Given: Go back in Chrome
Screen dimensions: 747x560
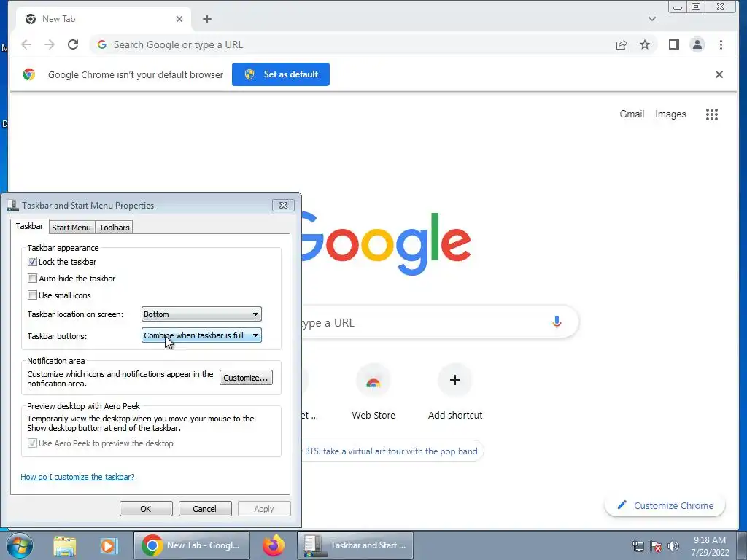Looking at the screenshot, I should (26, 44).
